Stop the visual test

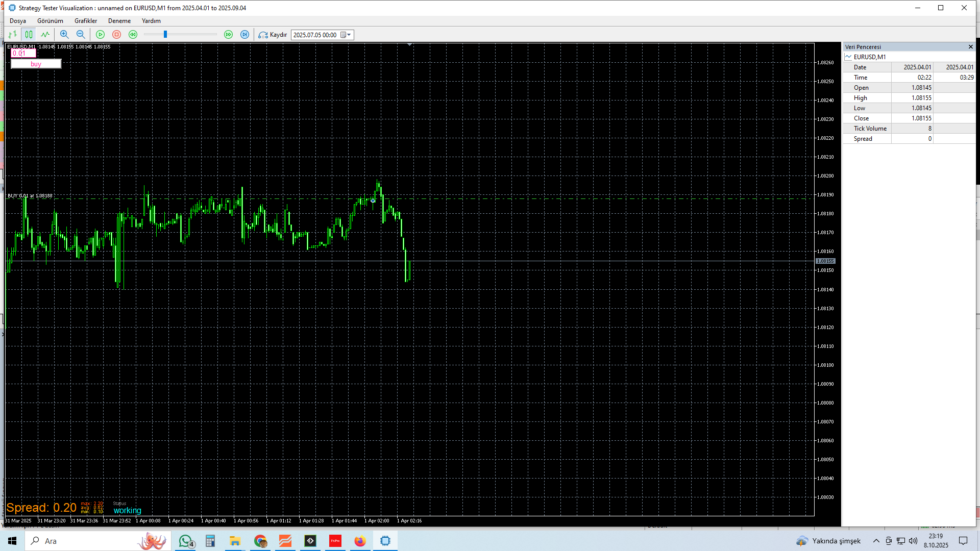coord(117,35)
